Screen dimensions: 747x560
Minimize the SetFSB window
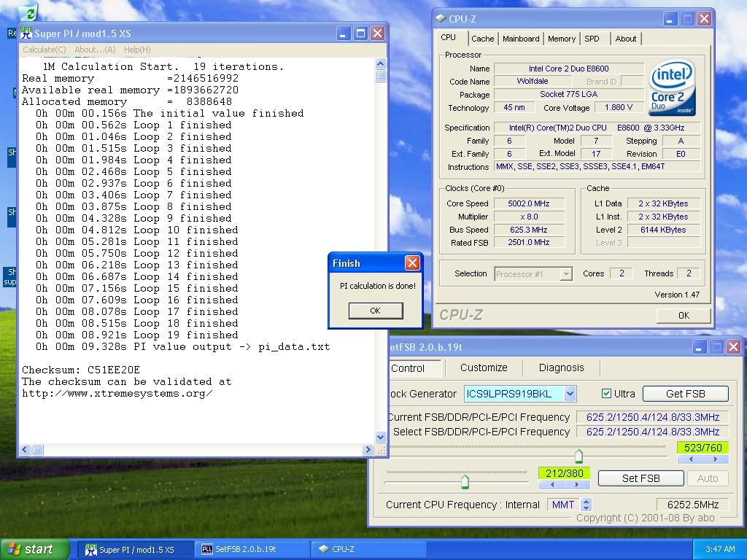pyautogui.click(x=699, y=347)
